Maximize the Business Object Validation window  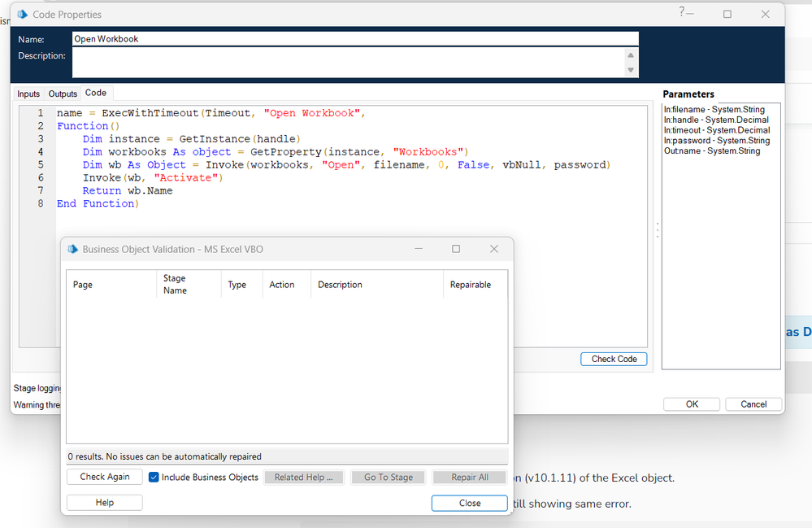coord(456,249)
